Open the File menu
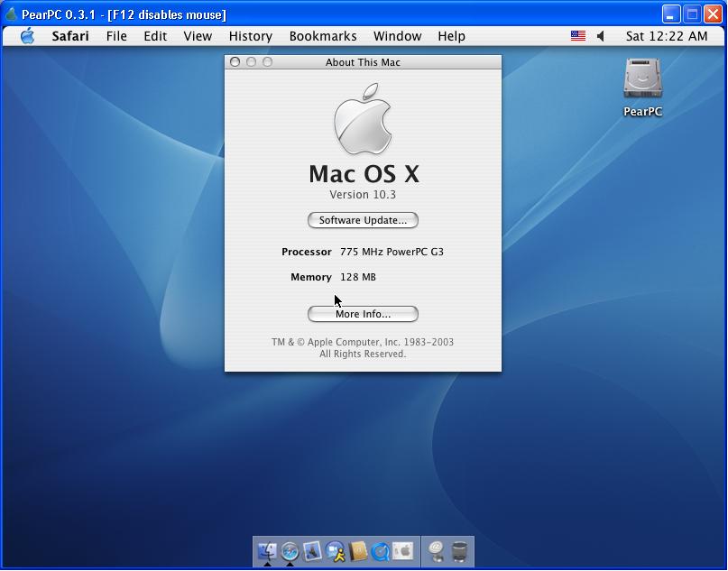The height and width of the screenshot is (571, 728). 116,36
